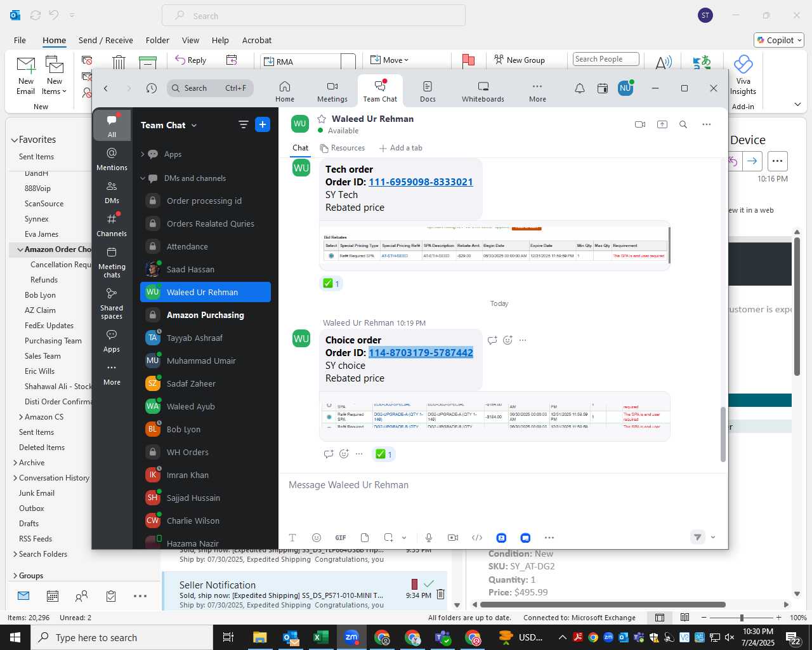This screenshot has width=812, height=650.
Task: Open Saad Hassan chat
Action: pos(206,269)
